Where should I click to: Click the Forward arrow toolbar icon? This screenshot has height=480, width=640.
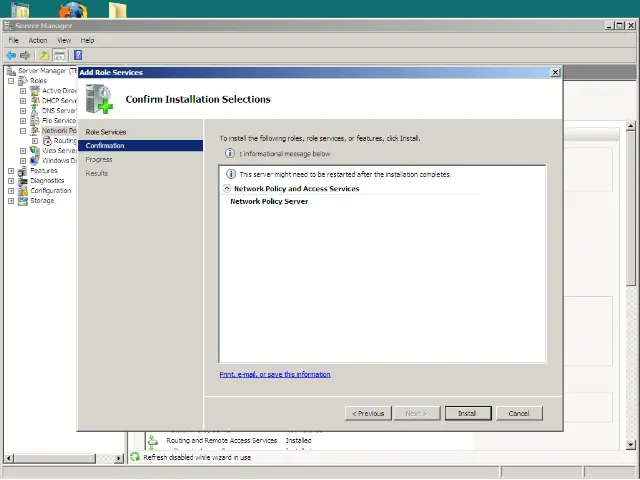tap(25, 55)
